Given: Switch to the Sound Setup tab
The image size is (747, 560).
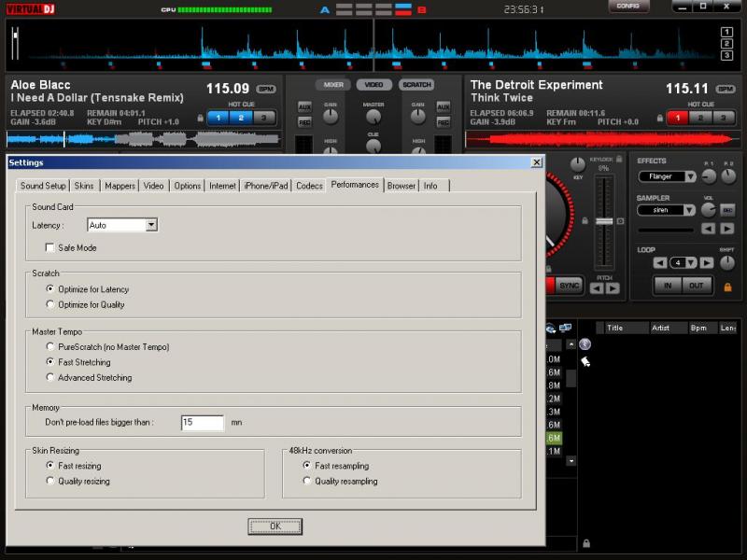Looking at the screenshot, I should pos(43,186).
